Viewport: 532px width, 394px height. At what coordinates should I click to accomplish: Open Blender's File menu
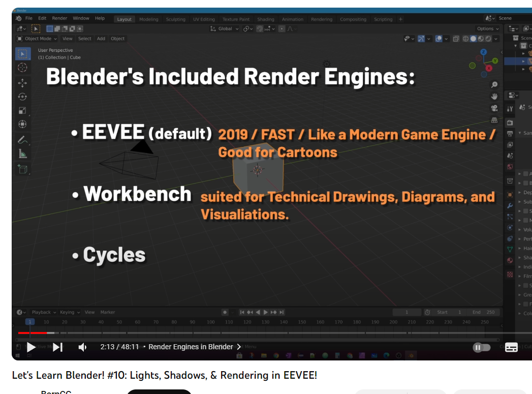click(x=29, y=18)
